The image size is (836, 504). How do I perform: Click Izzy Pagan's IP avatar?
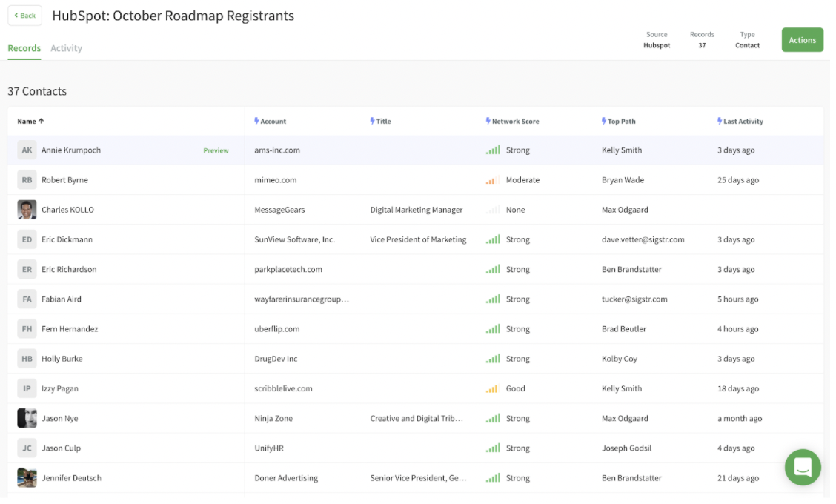27,389
